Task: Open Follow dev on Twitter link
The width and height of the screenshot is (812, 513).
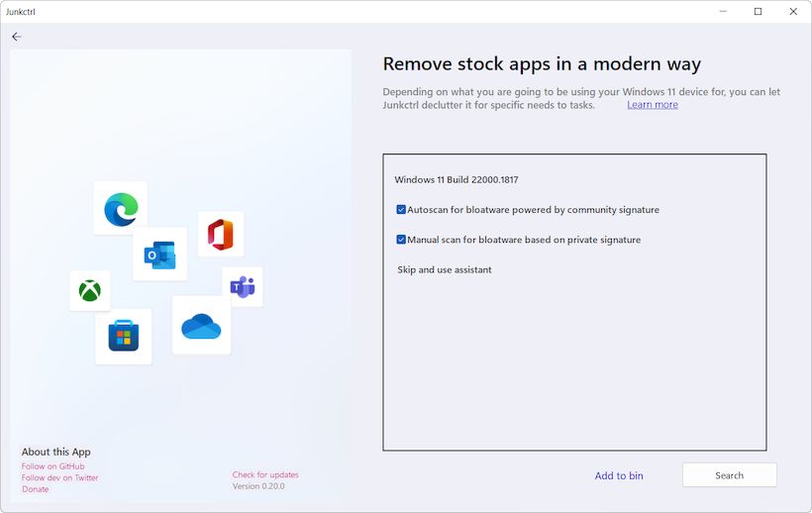Action: [60, 478]
